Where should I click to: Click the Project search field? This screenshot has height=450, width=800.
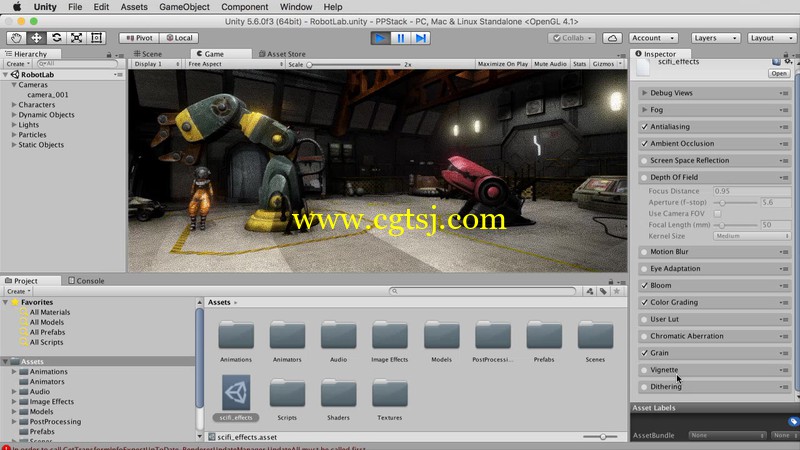coord(482,291)
